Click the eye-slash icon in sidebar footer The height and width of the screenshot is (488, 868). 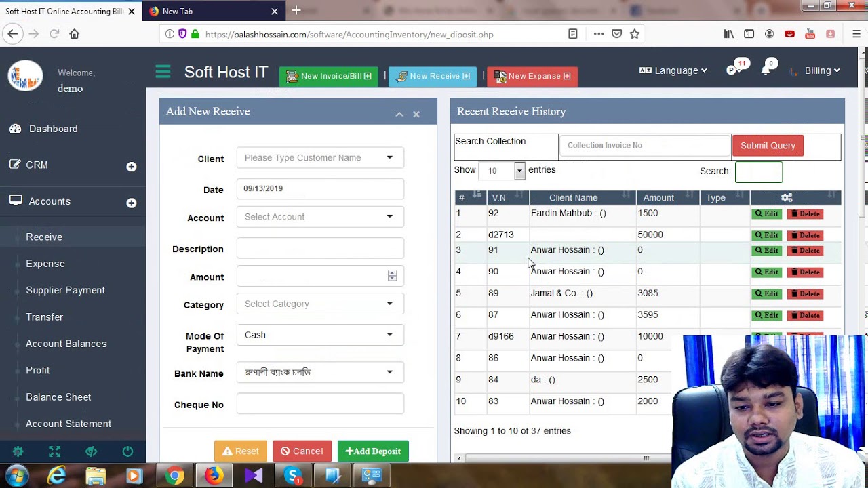91,451
